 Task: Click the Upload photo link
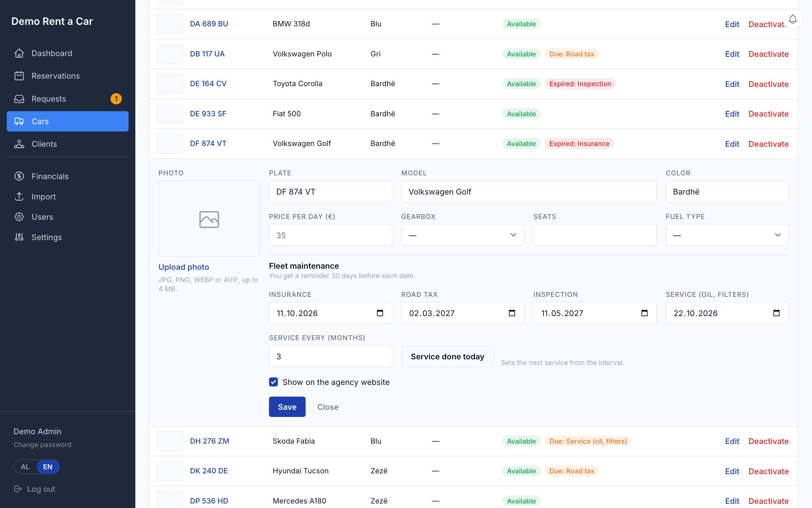[x=184, y=267]
